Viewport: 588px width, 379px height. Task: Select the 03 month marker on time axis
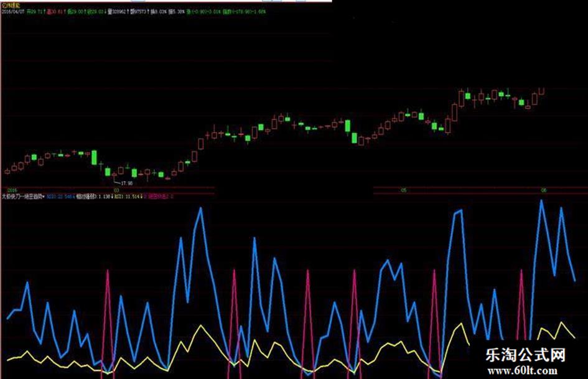click(x=116, y=190)
